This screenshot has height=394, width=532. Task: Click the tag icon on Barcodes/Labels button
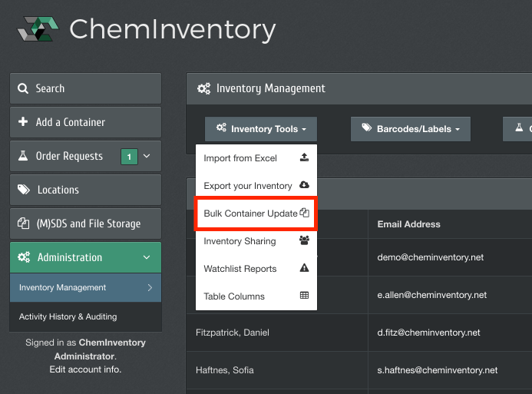tap(367, 127)
